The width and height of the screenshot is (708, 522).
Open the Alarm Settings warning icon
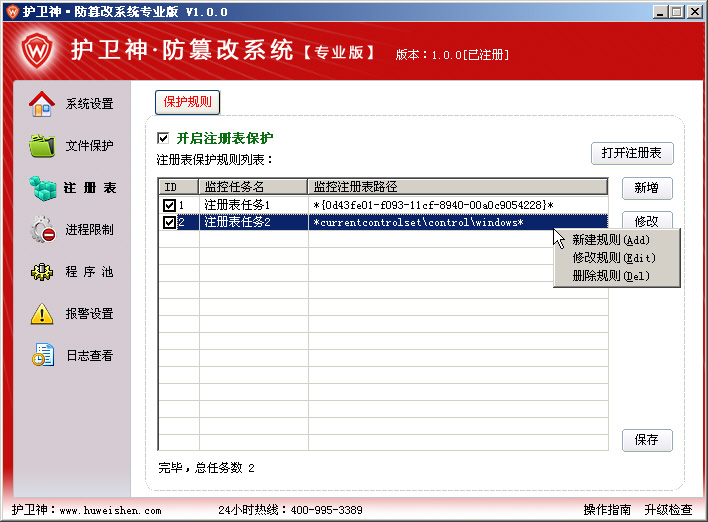tap(41, 313)
